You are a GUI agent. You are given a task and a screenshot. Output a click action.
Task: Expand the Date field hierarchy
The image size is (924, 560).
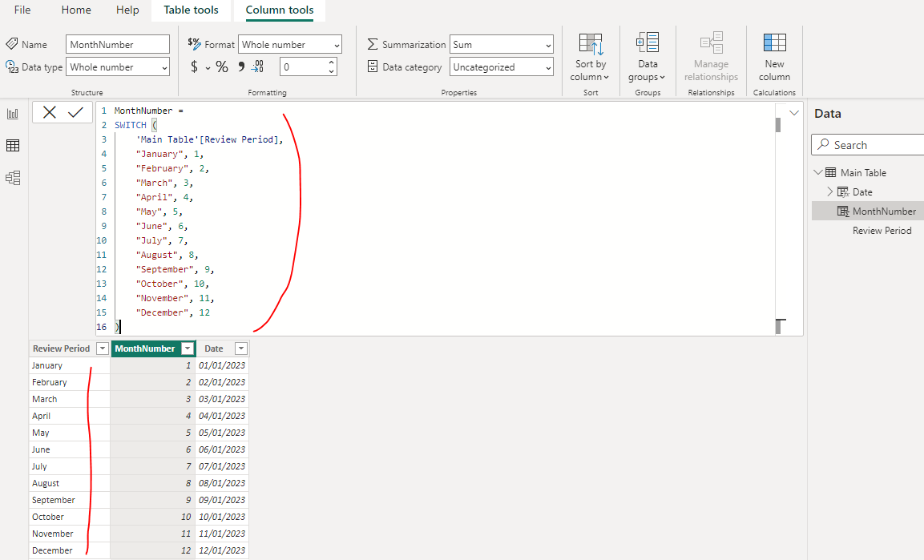(829, 192)
